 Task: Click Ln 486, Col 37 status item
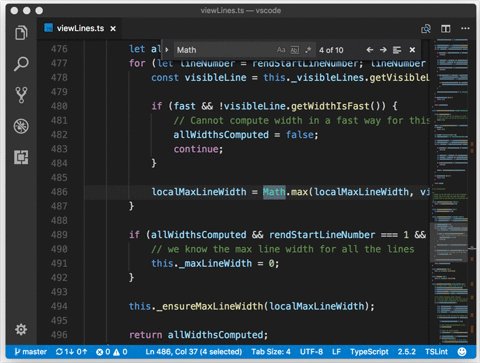194,352
